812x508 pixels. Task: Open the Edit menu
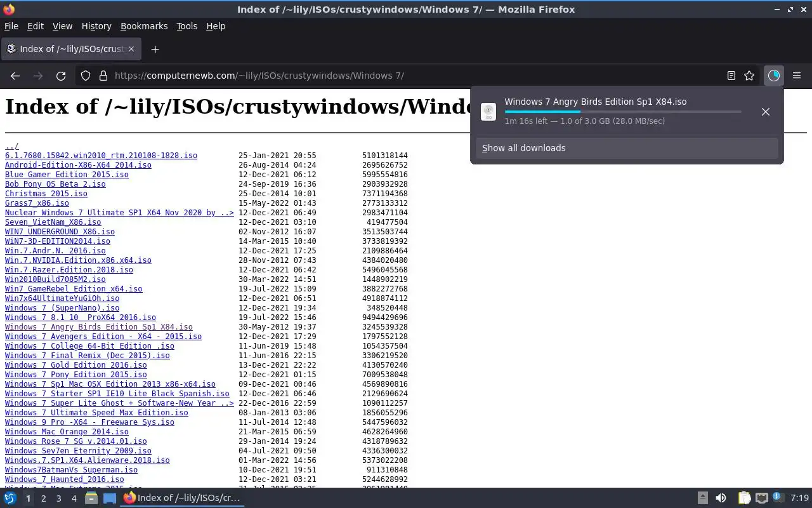(x=36, y=26)
